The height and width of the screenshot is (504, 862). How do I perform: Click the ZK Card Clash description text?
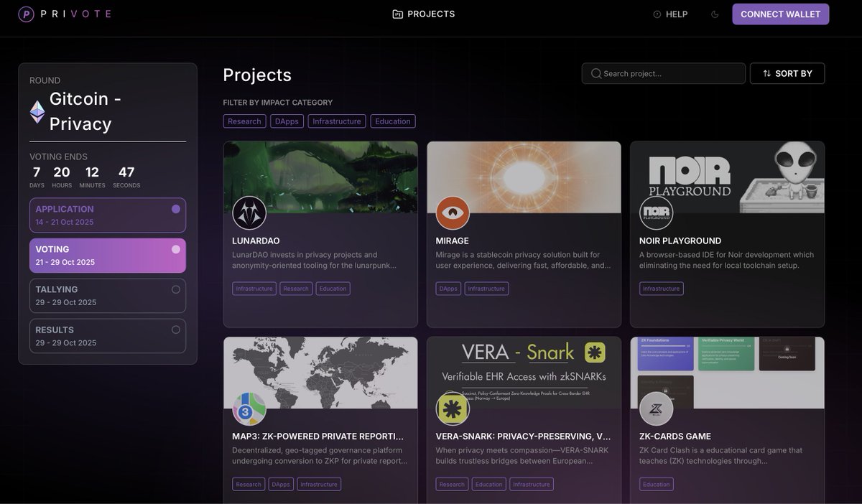tap(720, 455)
